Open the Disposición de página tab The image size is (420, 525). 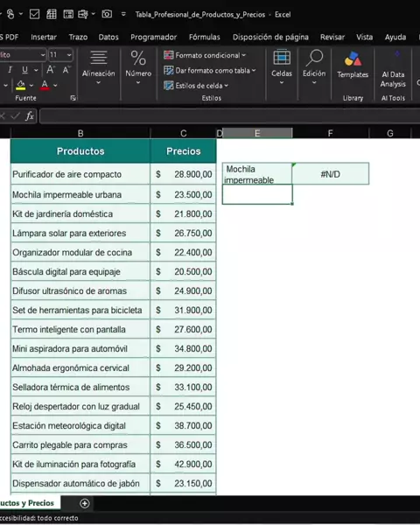click(x=270, y=37)
